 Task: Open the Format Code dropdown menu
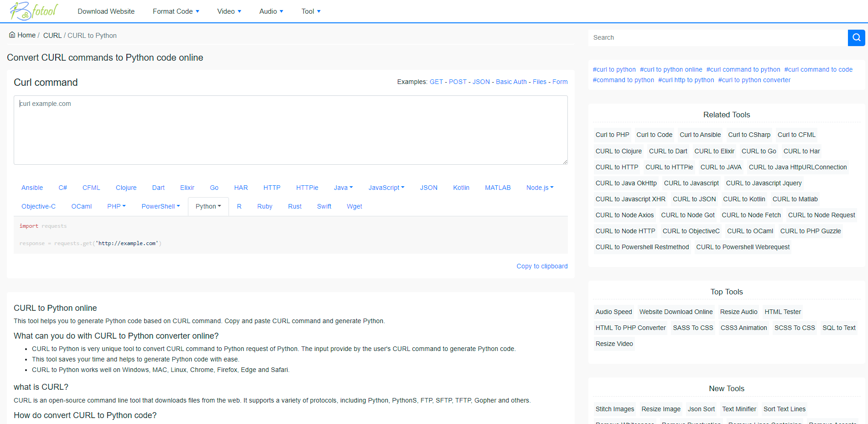pyautogui.click(x=176, y=11)
